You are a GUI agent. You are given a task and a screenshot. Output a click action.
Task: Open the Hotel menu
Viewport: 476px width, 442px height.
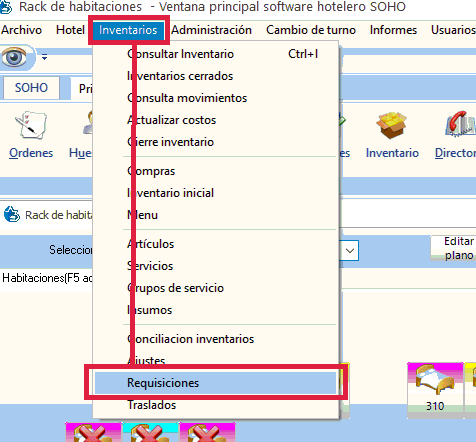(70, 30)
